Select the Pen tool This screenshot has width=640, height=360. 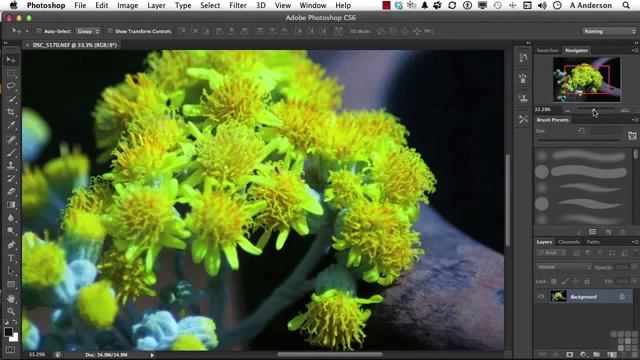click(x=11, y=245)
